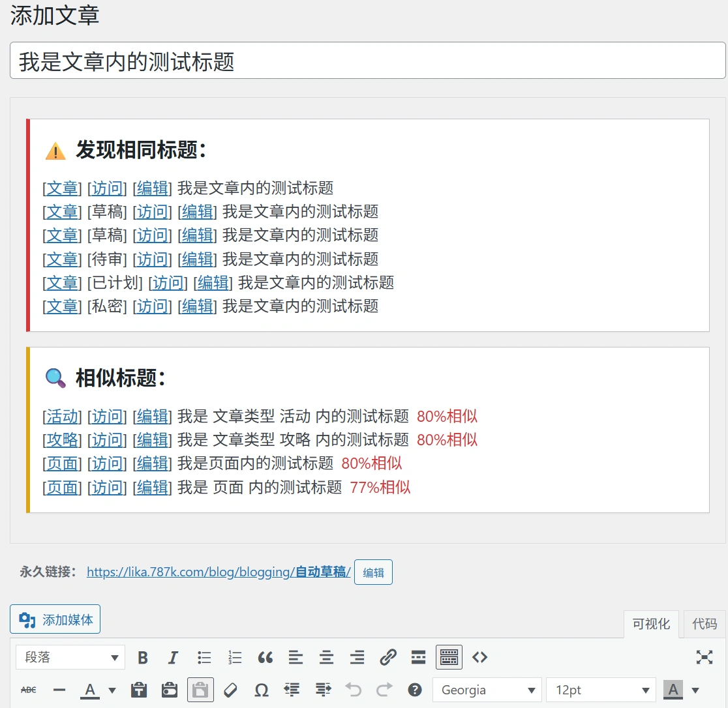
Task: Click 访问 link in 私密 row
Action: coord(152,306)
